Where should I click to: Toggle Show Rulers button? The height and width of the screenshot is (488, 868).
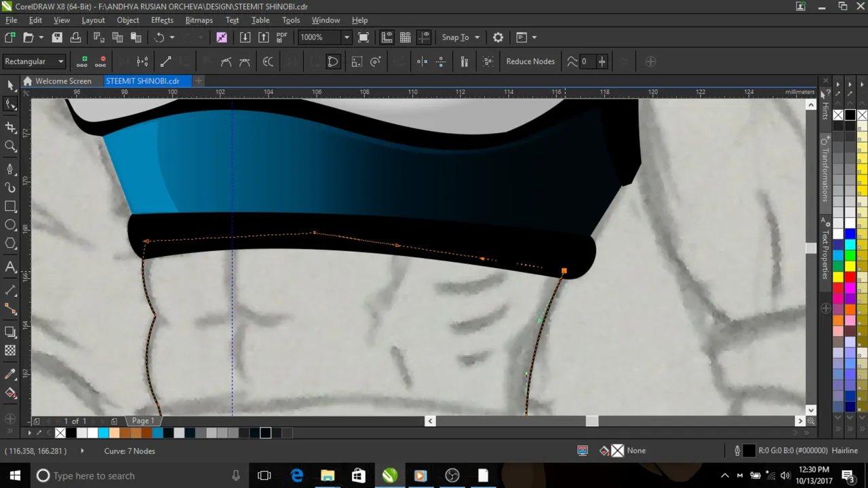(387, 37)
